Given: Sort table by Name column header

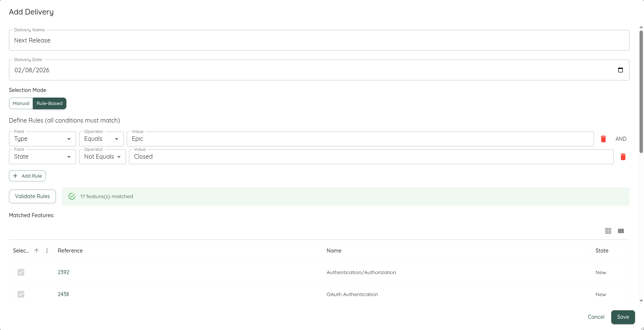Looking at the screenshot, I should click(x=334, y=251).
